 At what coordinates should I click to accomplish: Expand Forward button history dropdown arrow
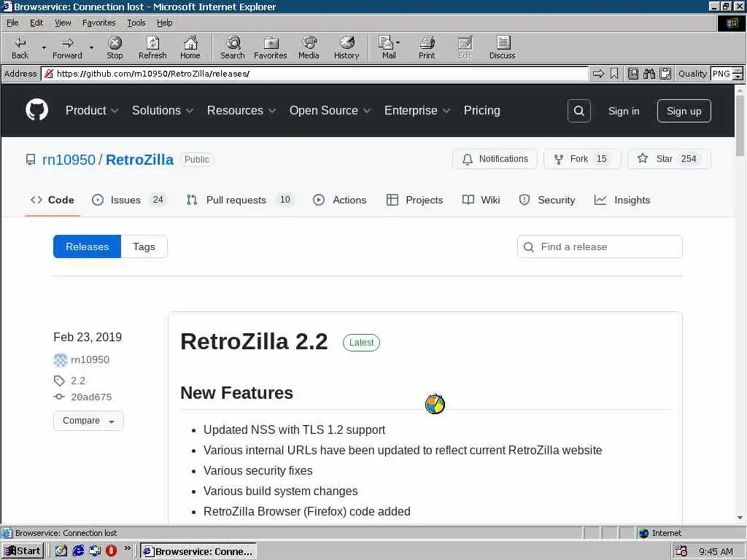(91, 47)
